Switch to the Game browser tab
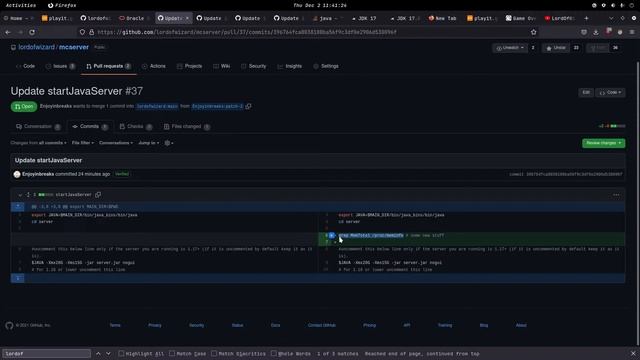The height and width of the screenshot is (360, 640). tap(521, 18)
